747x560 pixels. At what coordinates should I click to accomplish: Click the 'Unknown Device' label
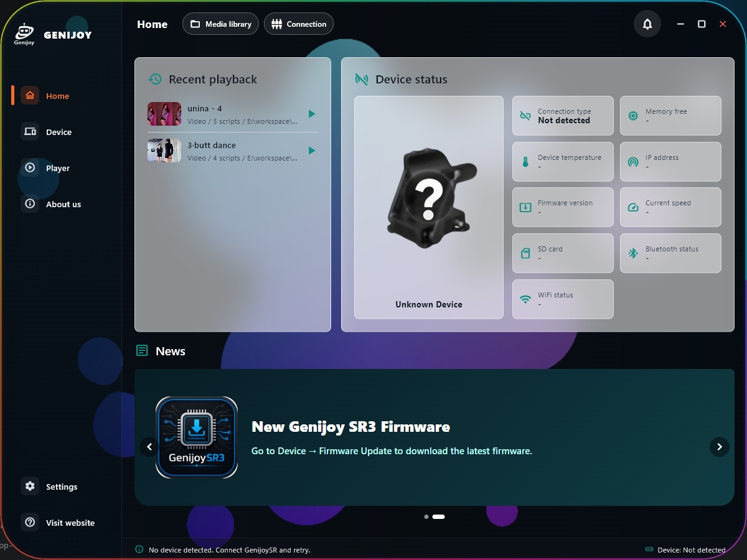tap(429, 304)
